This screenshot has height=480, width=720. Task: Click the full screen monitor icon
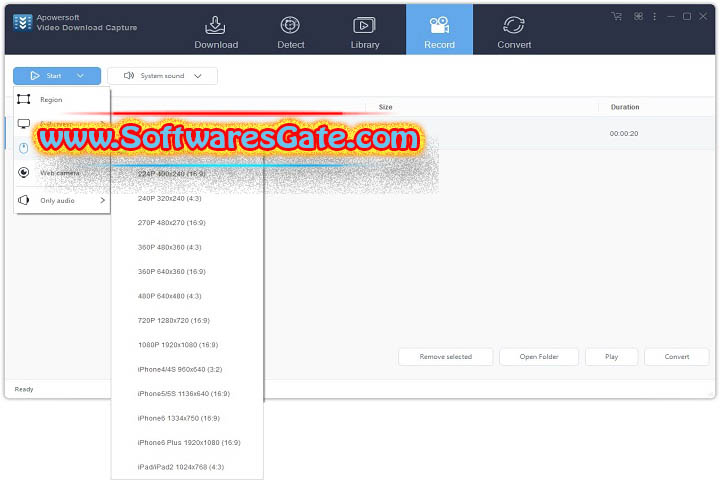[23, 124]
